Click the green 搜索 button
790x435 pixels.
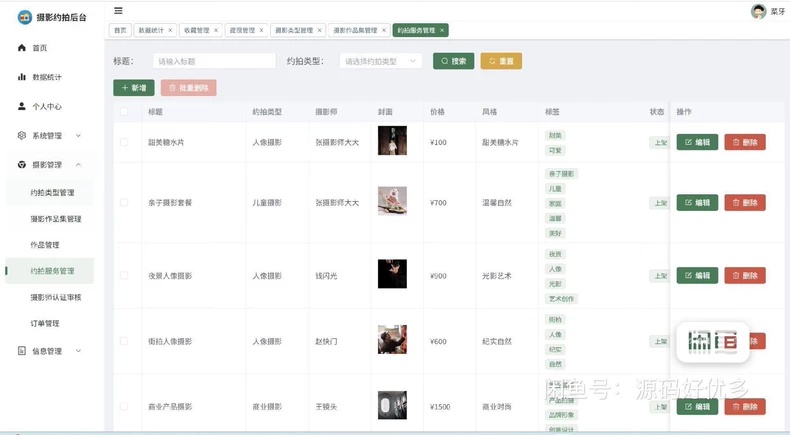tap(453, 61)
